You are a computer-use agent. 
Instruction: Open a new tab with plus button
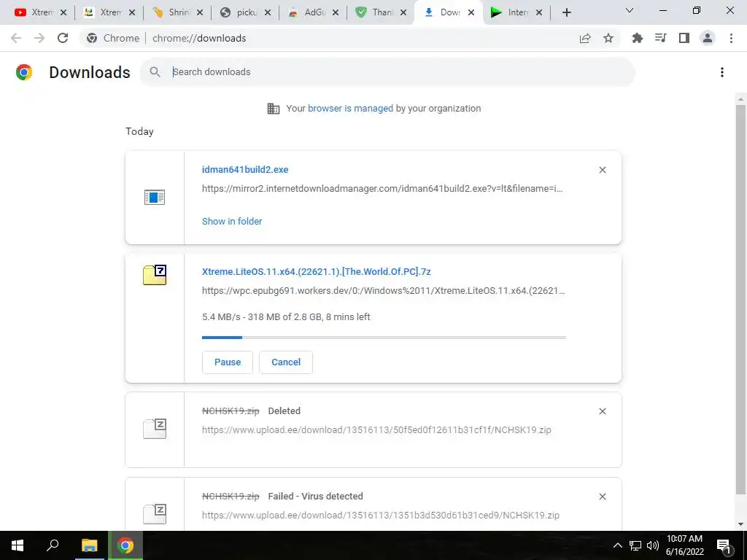(566, 13)
